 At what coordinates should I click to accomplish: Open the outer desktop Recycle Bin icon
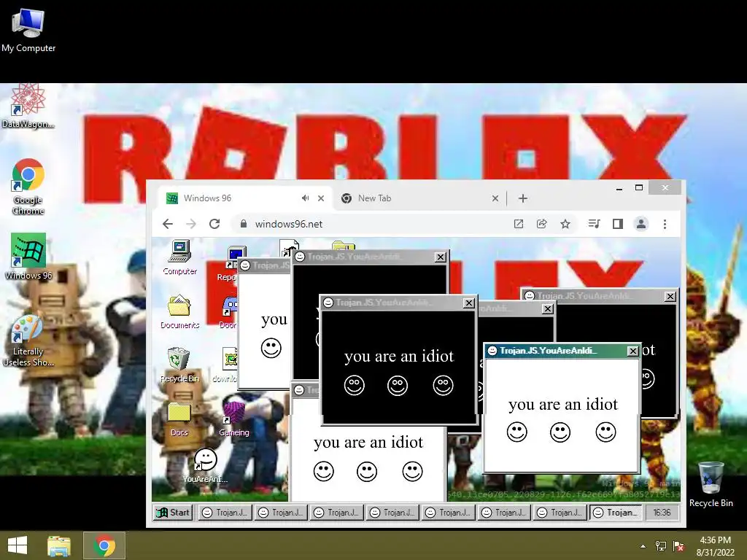(x=711, y=484)
